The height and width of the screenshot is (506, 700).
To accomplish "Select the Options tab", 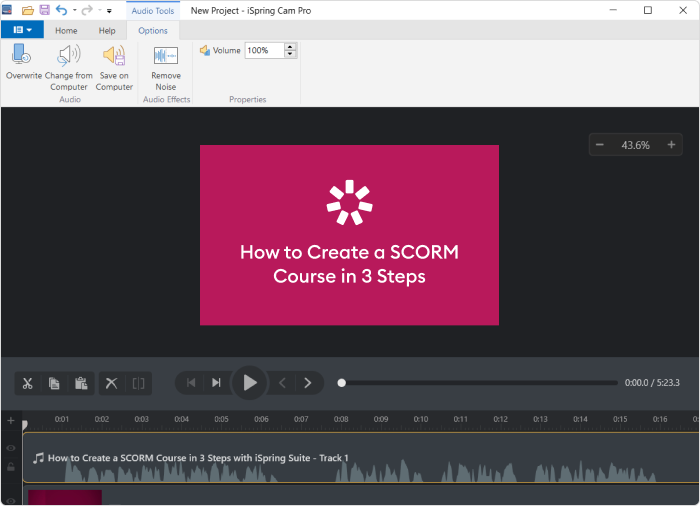I will [x=153, y=30].
